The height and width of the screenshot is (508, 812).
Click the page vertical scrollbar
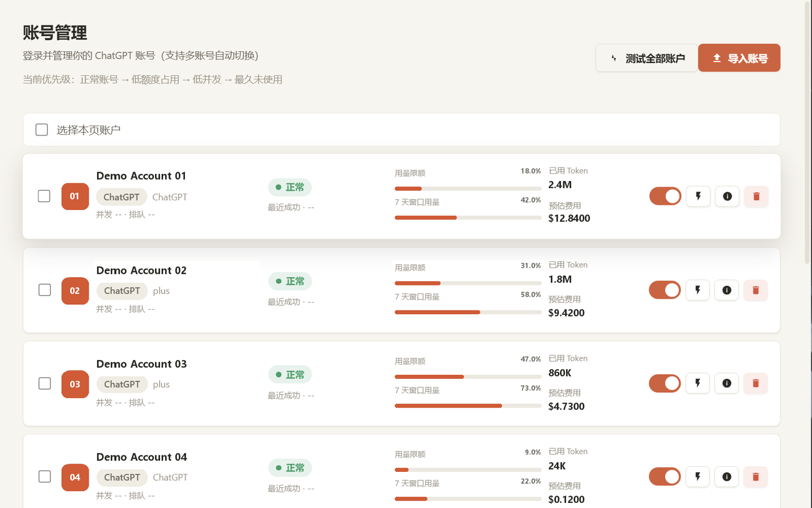pos(807,133)
